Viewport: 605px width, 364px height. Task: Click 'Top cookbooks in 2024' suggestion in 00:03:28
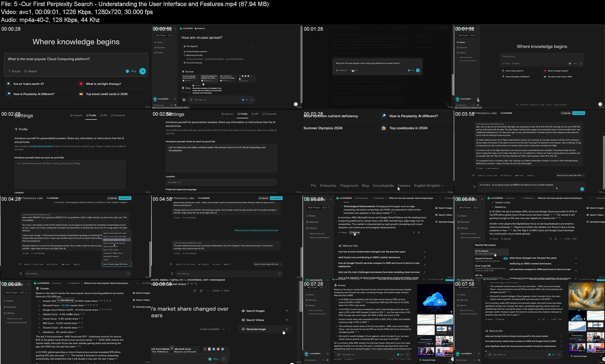[x=416, y=128]
